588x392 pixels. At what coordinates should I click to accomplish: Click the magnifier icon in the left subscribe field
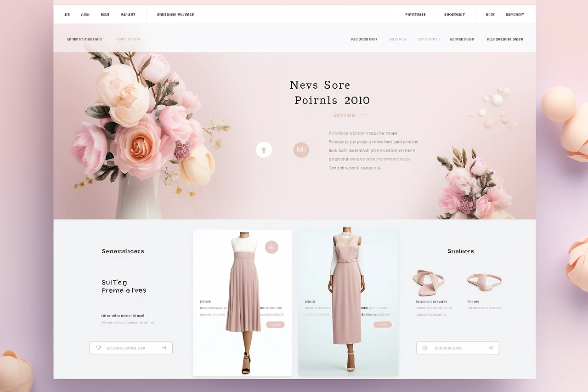(x=98, y=347)
